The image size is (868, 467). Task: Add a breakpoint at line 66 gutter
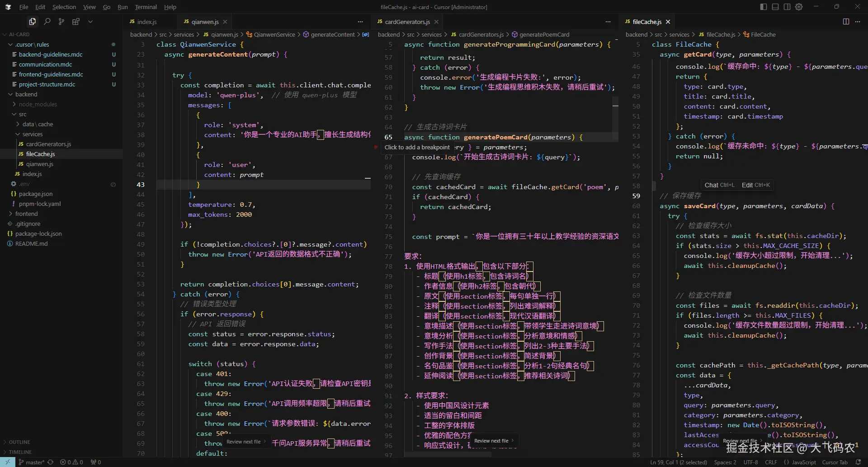tap(376, 147)
